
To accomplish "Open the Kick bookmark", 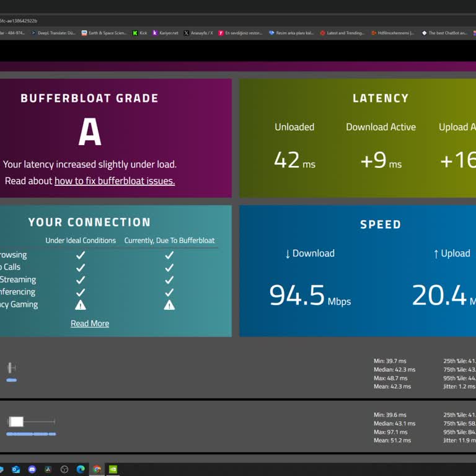I will [x=139, y=33].
